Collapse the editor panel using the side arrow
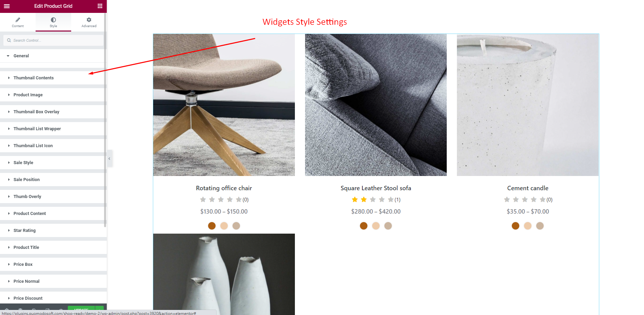The height and width of the screenshot is (315, 644). (x=109, y=159)
